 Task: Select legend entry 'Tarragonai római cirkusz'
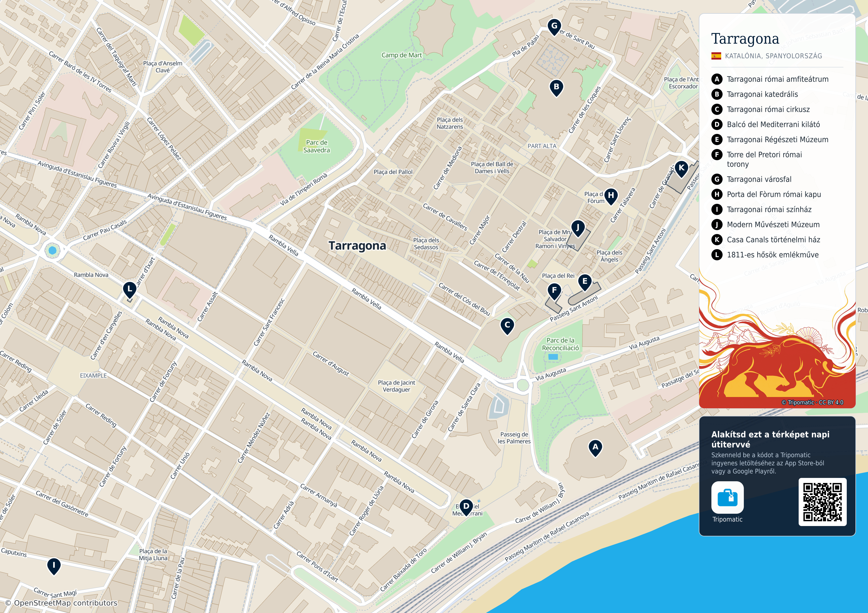[760, 109]
